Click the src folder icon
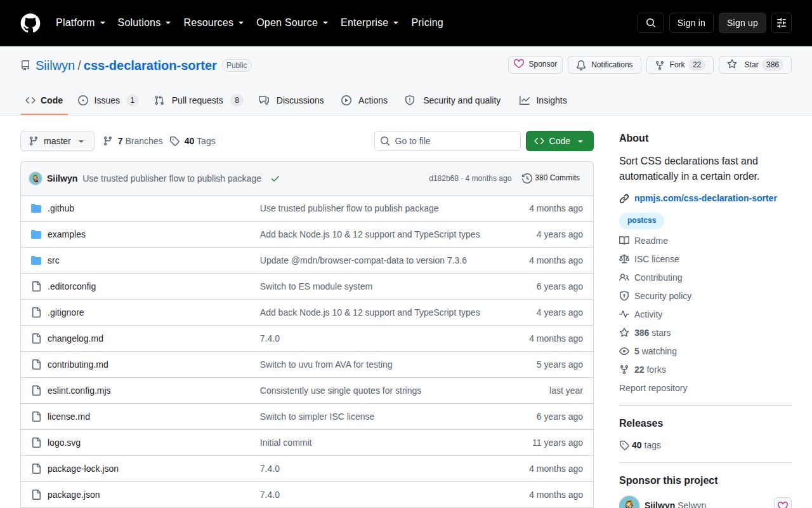 tap(36, 260)
